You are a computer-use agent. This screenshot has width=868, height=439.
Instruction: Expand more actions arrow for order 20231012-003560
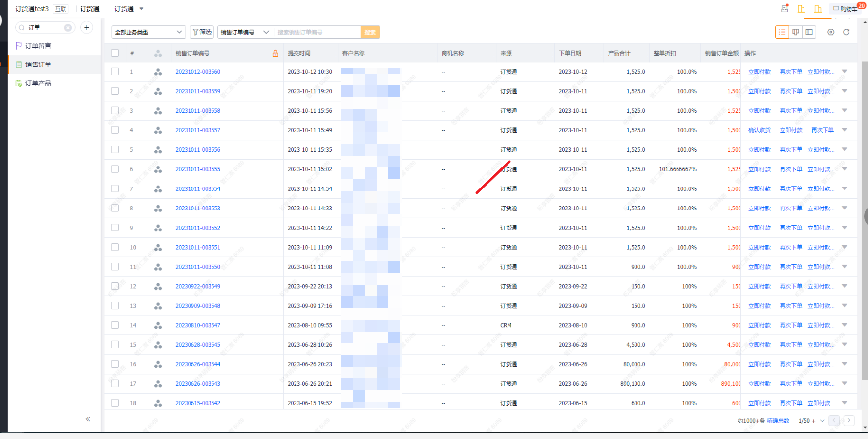click(845, 72)
